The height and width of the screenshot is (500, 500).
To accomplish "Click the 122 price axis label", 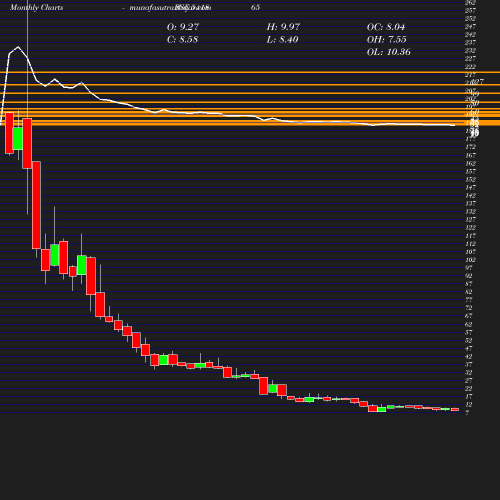I will coord(470,228).
